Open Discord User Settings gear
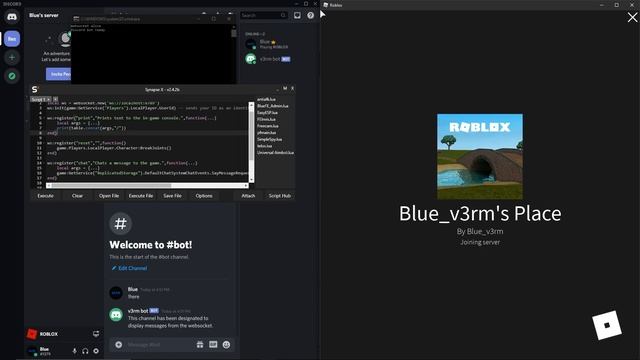The width and height of the screenshot is (640, 360). 96,351
